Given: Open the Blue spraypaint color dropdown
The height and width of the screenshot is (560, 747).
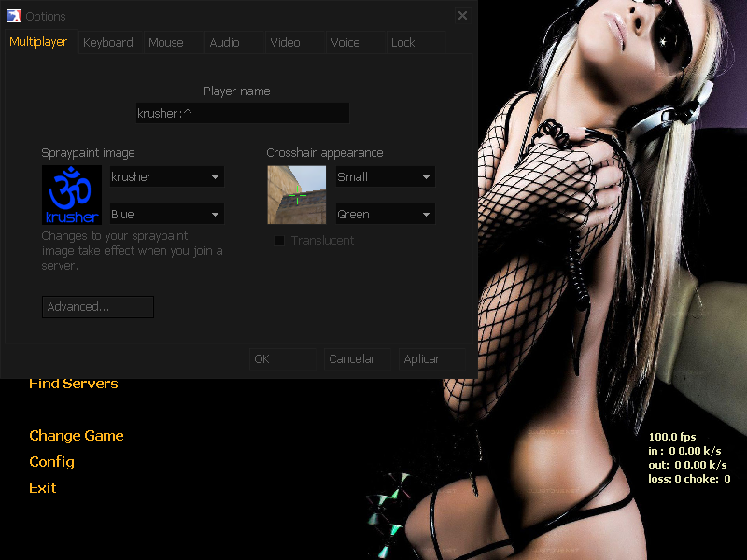Looking at the screenshot, I should pos(166,215).
